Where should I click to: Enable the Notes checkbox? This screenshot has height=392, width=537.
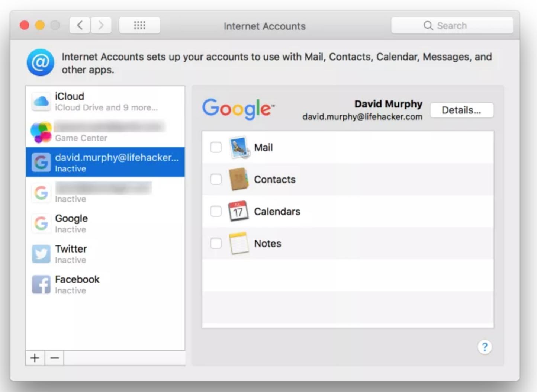(x=216, y=243)
